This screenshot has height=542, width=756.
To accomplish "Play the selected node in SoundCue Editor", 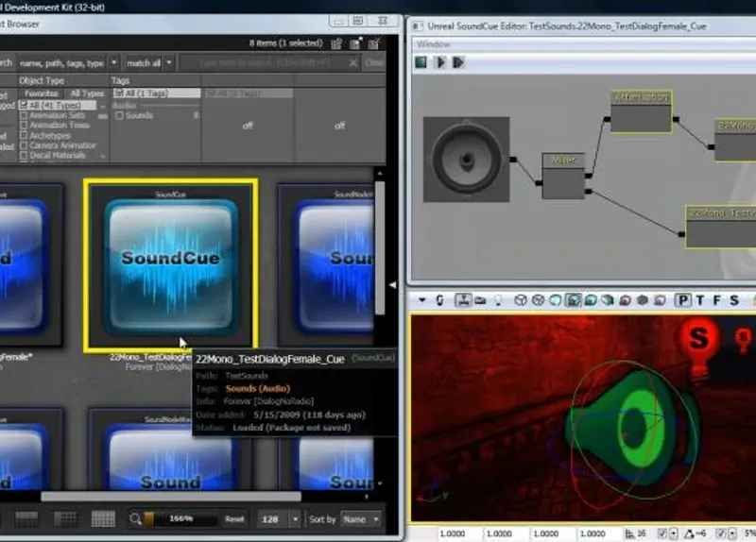I will pyautogui.click(x=458, y=62).
